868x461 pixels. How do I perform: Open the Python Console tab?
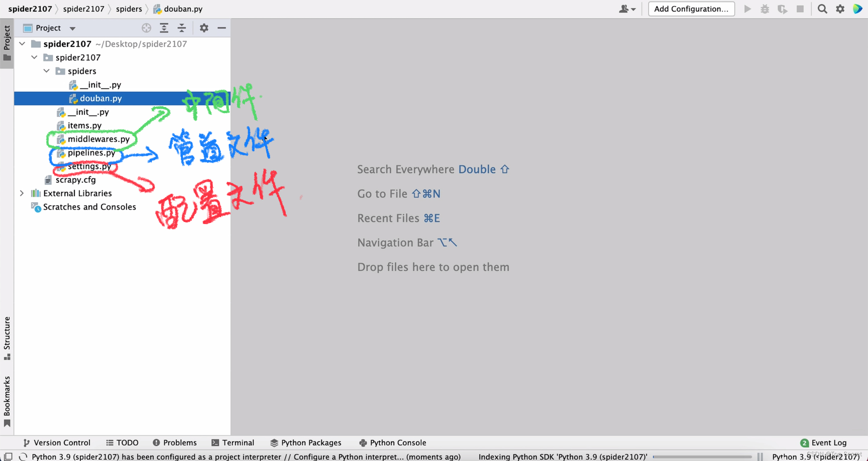393,442
